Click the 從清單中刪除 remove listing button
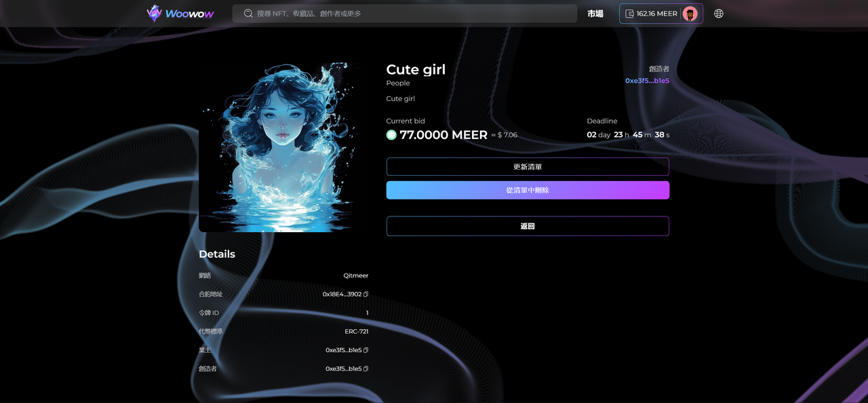This screenshot has height=403, width=868. tap(528, 190)
